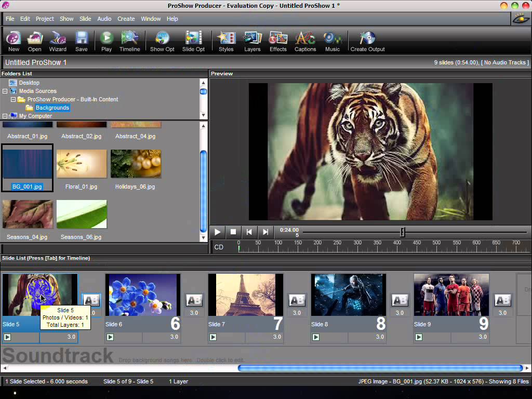The width and height of the screenshot is (532, 399).
Task: Click the Create Output icon
Action: click(x=367, y=42)
